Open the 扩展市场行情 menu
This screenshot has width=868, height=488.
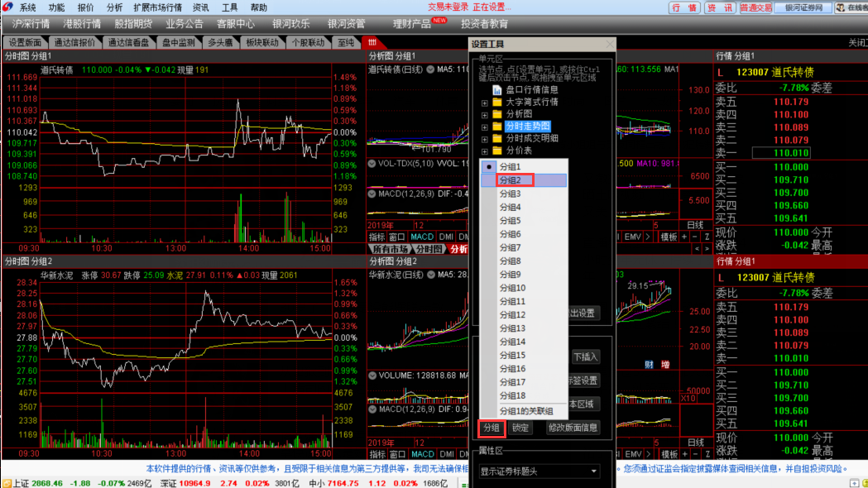click(x=157, y=7)
